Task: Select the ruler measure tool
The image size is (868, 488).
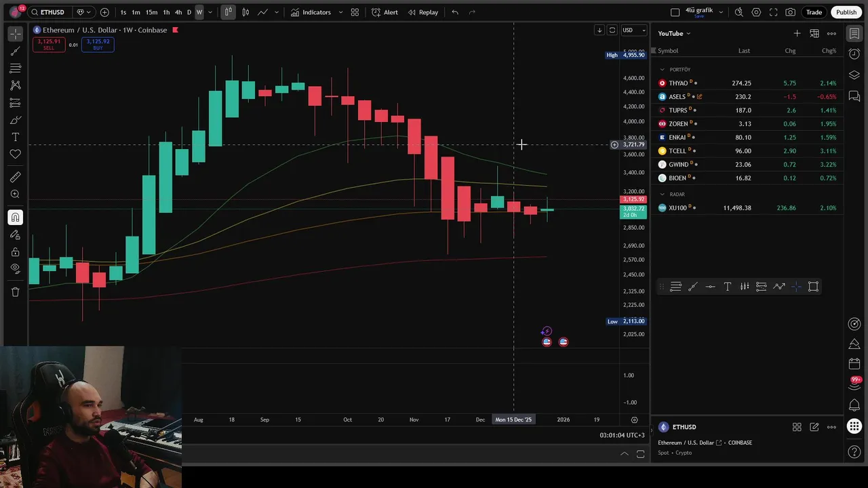Action: point(15,178)
